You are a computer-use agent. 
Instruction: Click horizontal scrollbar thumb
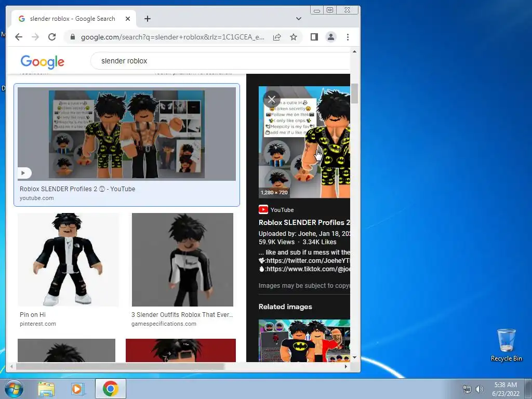pos(120,366)
